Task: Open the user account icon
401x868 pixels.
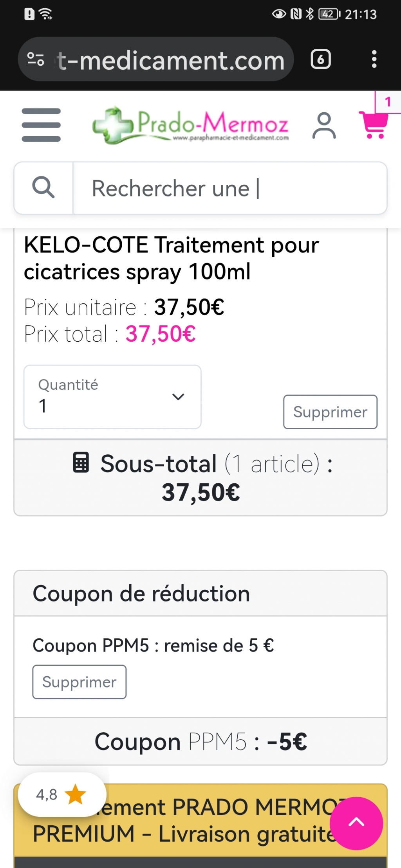Action: click(324, 126)
